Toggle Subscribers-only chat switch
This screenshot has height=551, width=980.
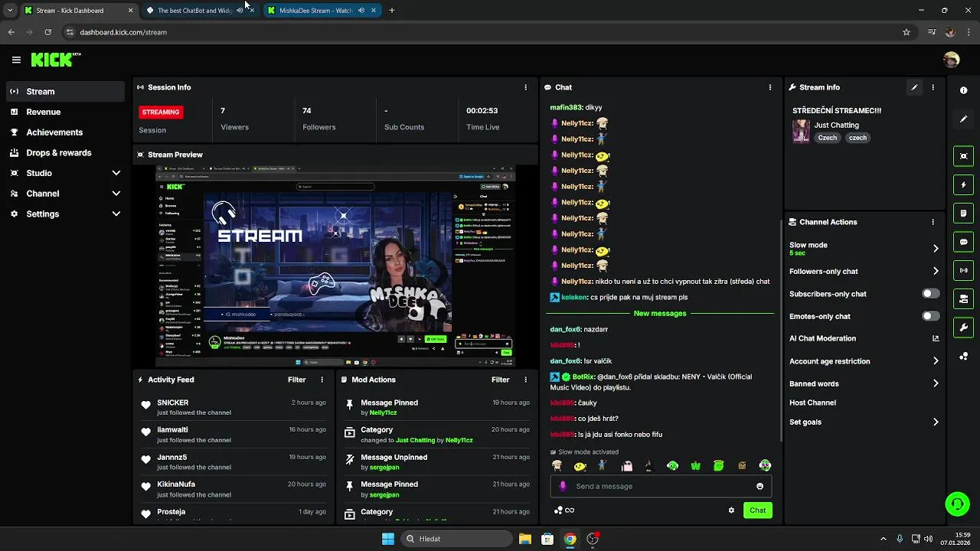[930, 294]
